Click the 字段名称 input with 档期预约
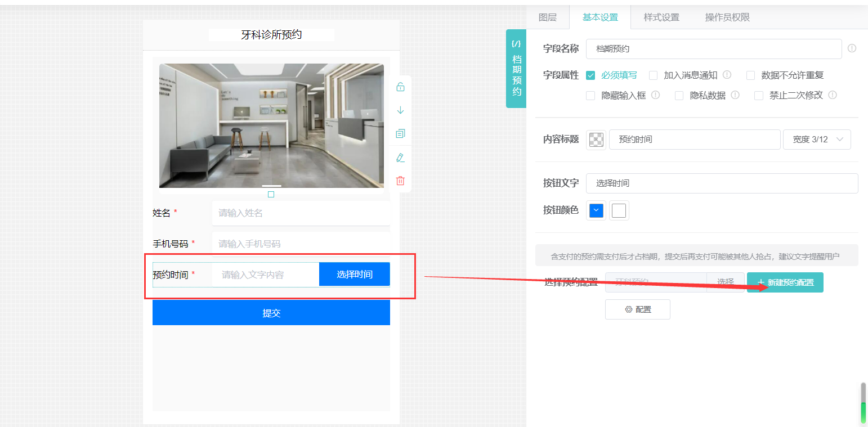The width and height of the screenshot is (868, 427). (x=714, y=49)
